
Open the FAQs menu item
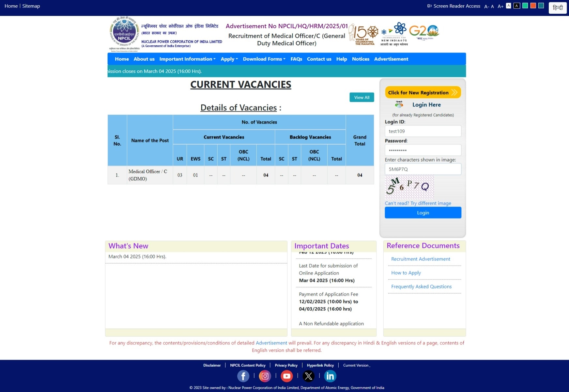(296, 59)
